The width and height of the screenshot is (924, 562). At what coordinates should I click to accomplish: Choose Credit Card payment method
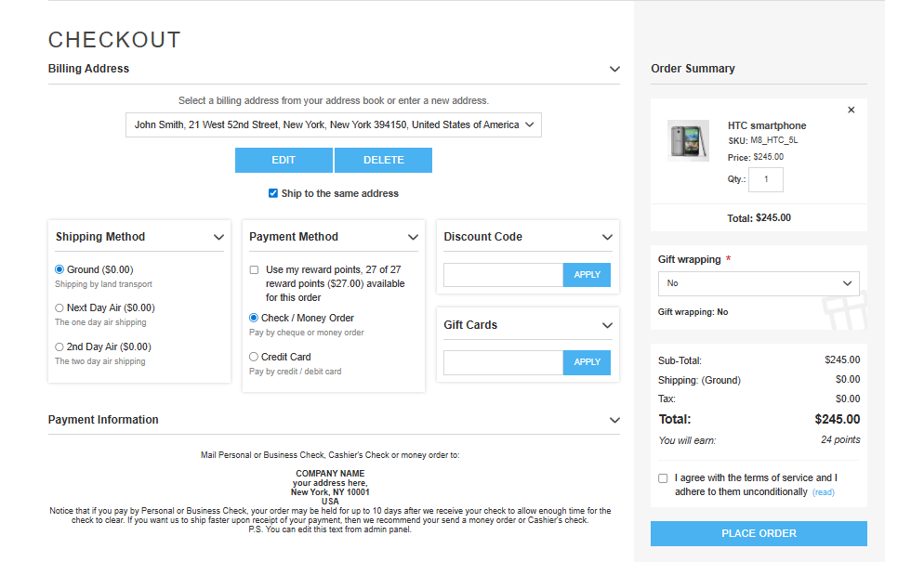pyautogui.click(x=254, y=357)
